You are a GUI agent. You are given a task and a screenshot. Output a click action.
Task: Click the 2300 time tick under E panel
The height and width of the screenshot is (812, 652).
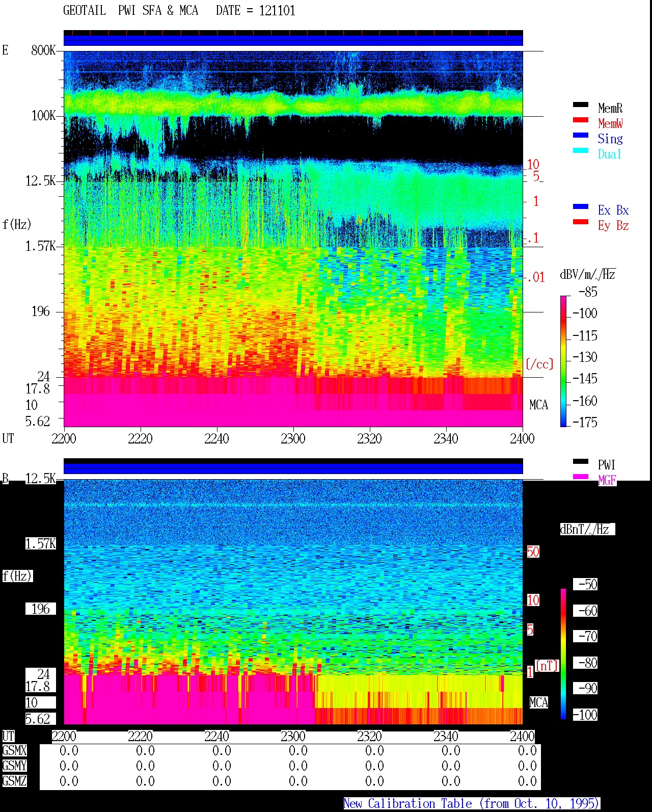(293, 439)
